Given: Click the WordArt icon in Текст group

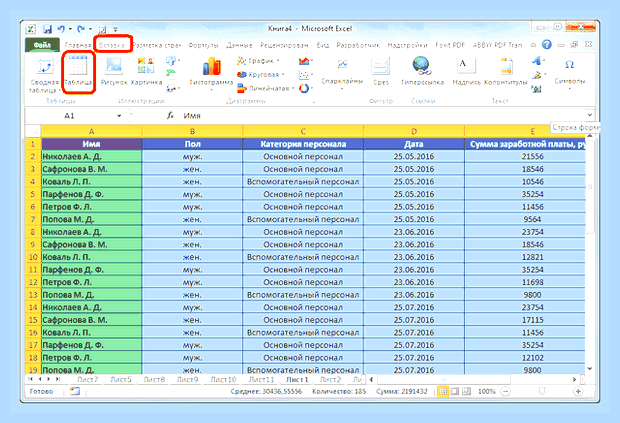Looking at the screenshot, I should 537,61.
